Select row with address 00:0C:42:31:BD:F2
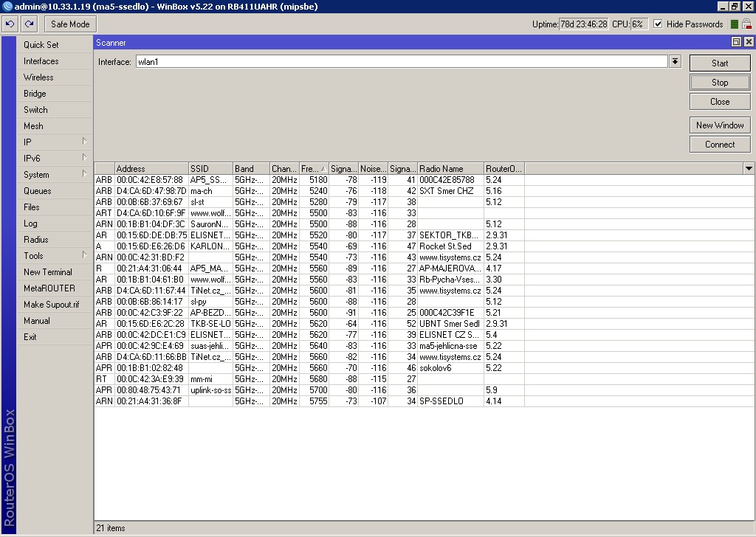 tap(425, 257)
